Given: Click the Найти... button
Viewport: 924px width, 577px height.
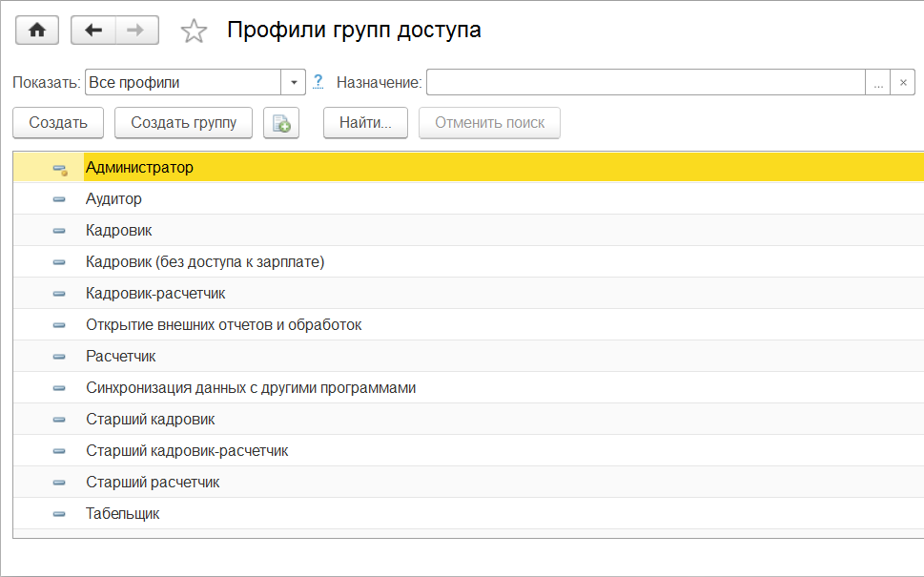Looking at the screenshot, I should pyautogui.click(x=365, y=123).
